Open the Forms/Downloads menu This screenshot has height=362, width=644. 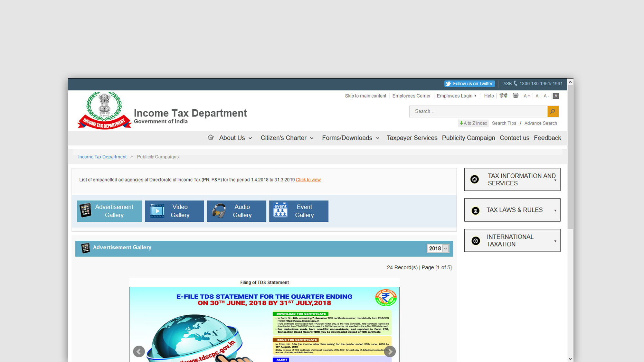(350, 138)
